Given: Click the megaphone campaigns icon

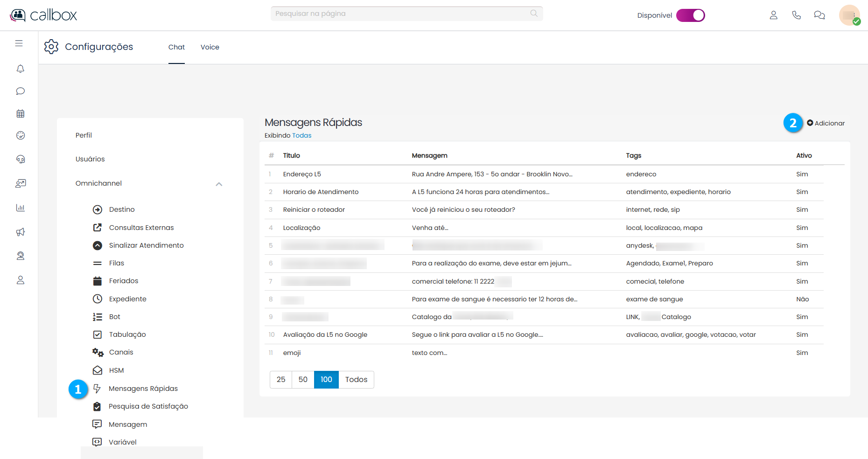Looking at the screenshot, I should [20, 232].
